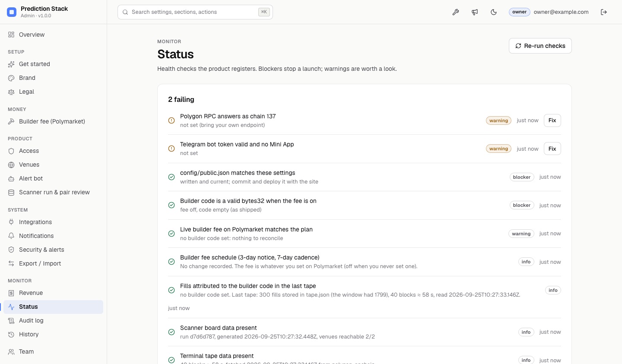
Task: Click "Scanner board data present" check title
Action: [x=219, y=328]
